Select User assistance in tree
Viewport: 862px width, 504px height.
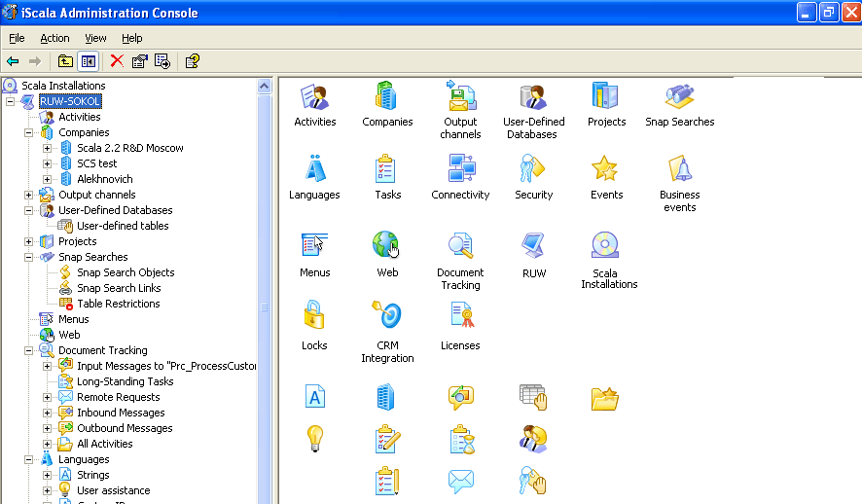pyautogui.click(x=113, y=490)
